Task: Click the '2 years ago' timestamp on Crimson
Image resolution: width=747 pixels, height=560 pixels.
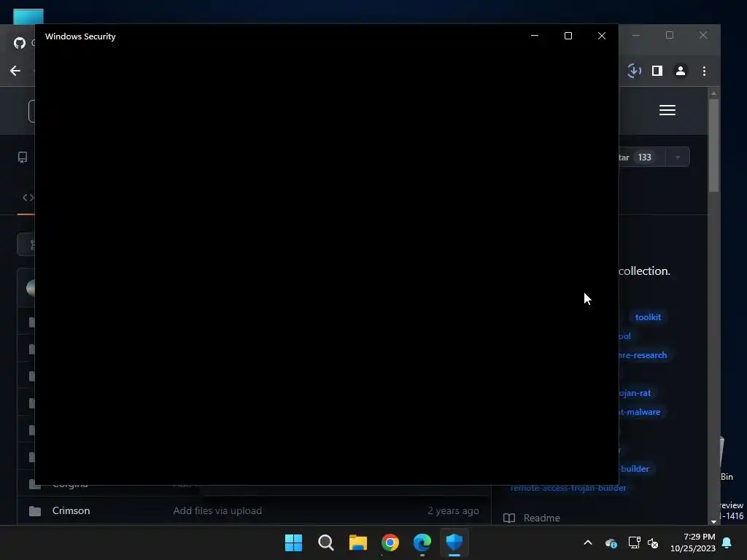Action: click(x=453, y=510)
